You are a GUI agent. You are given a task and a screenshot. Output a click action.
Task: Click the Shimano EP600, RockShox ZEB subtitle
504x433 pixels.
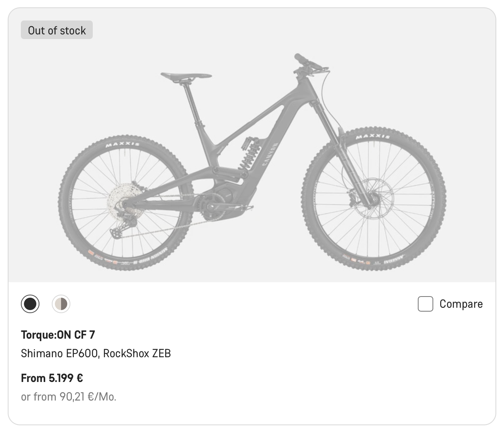point(96,353)
